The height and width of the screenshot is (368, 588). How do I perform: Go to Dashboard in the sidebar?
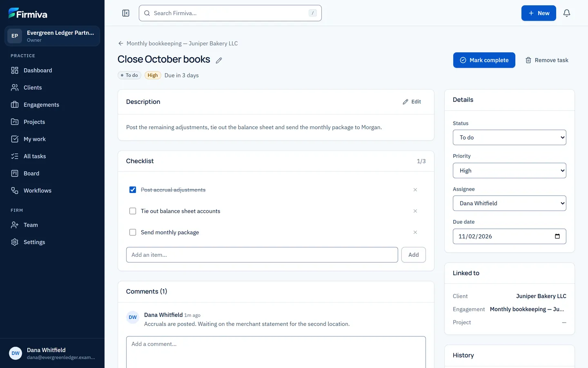tap(52, 70)
